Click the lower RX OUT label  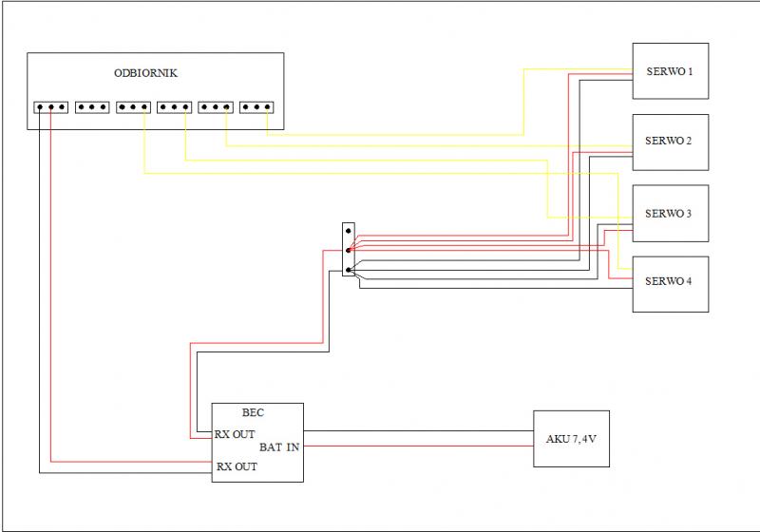coord(237,467)
